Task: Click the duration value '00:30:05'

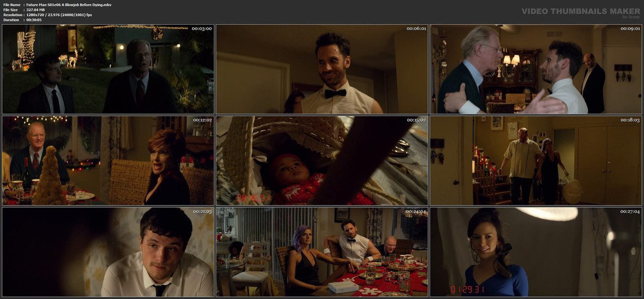Action: click(x=34, y=20)
